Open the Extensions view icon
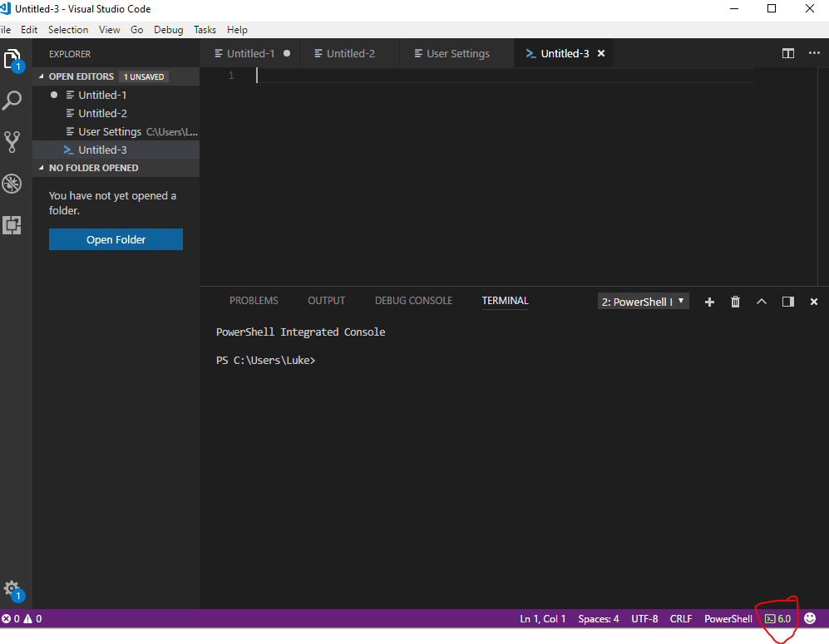 [12, 225]
